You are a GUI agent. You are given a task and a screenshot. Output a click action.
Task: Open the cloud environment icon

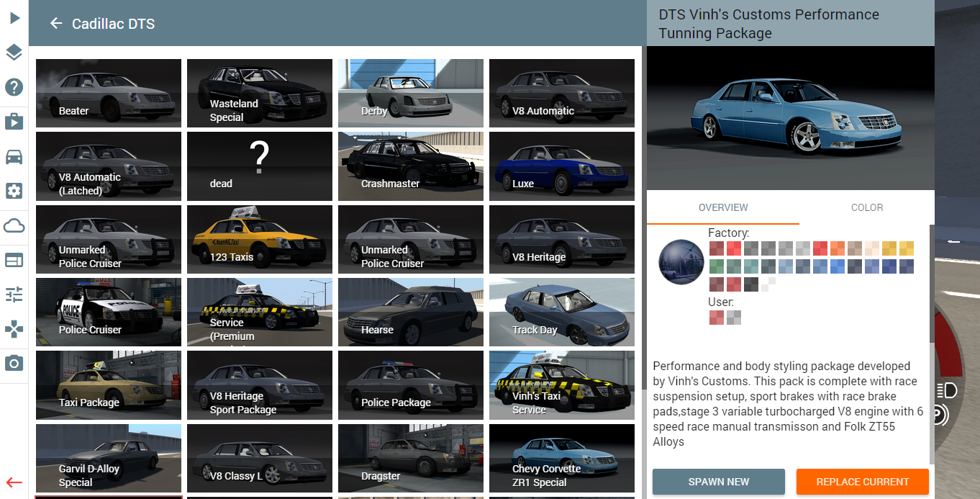click(x=14, y=226)
